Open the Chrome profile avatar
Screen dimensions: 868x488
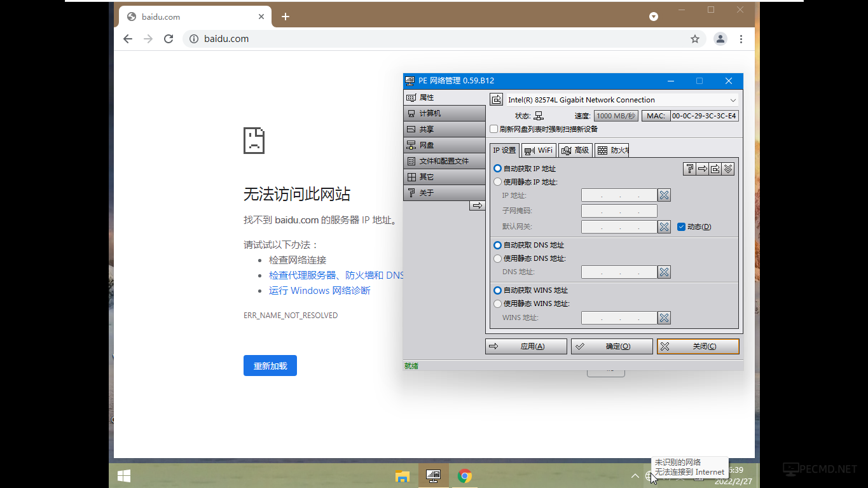click(x=720, y=39)
